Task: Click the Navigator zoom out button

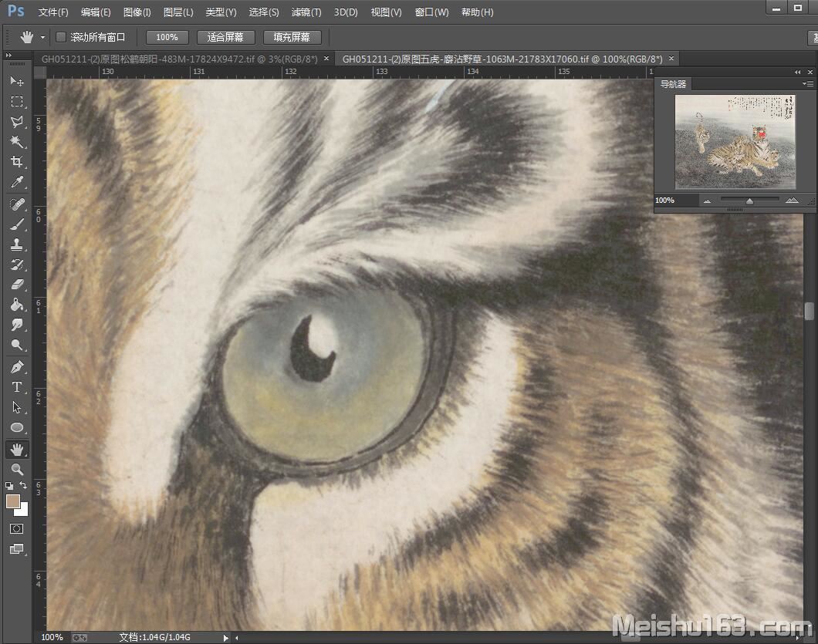Action: [707, 201]
